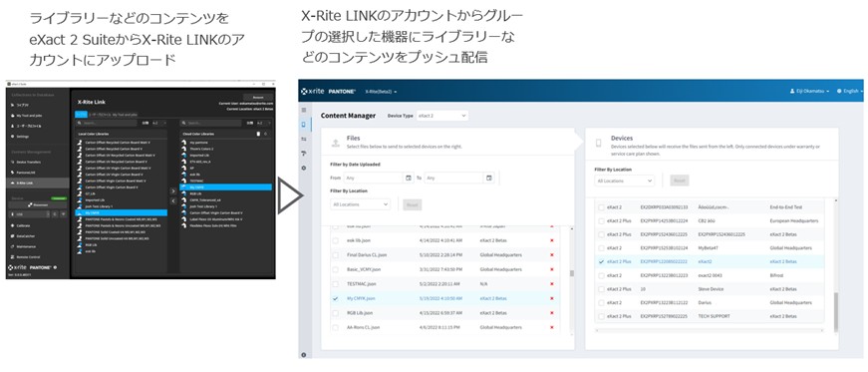
Task: Check the Steve Device checkbox
Action: [601, 289]
